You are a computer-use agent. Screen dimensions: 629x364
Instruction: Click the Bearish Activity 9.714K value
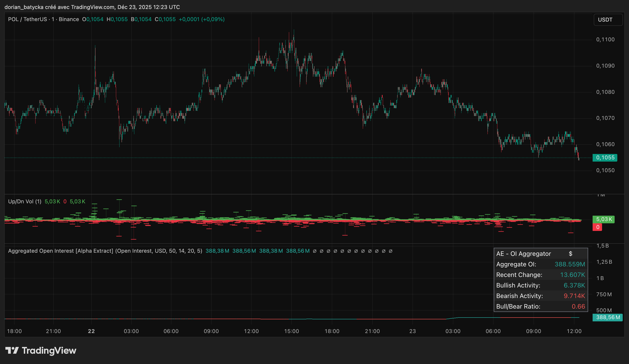[574, 296]
